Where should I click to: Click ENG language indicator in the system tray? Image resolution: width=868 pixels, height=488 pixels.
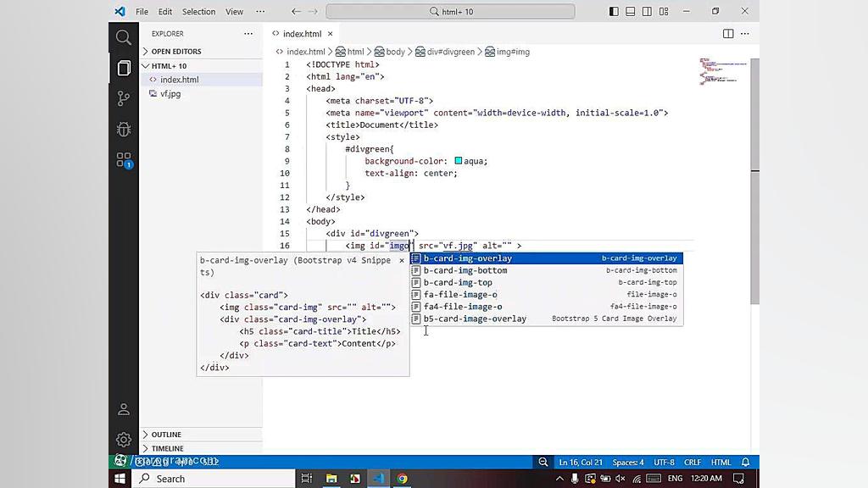(x=675, y=479)
